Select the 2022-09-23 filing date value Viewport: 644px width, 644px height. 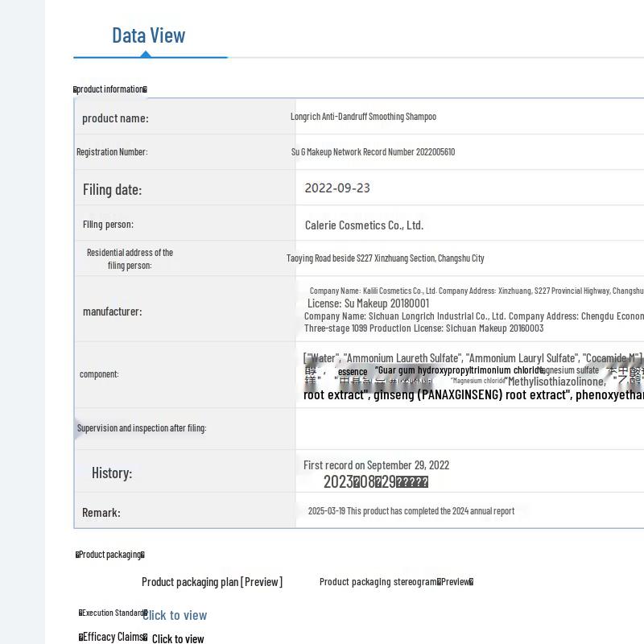click(x=337, y=188)
